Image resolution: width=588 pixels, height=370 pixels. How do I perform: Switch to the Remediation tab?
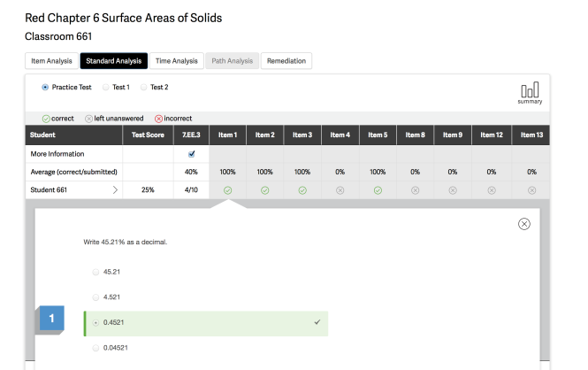coord(286,61)
